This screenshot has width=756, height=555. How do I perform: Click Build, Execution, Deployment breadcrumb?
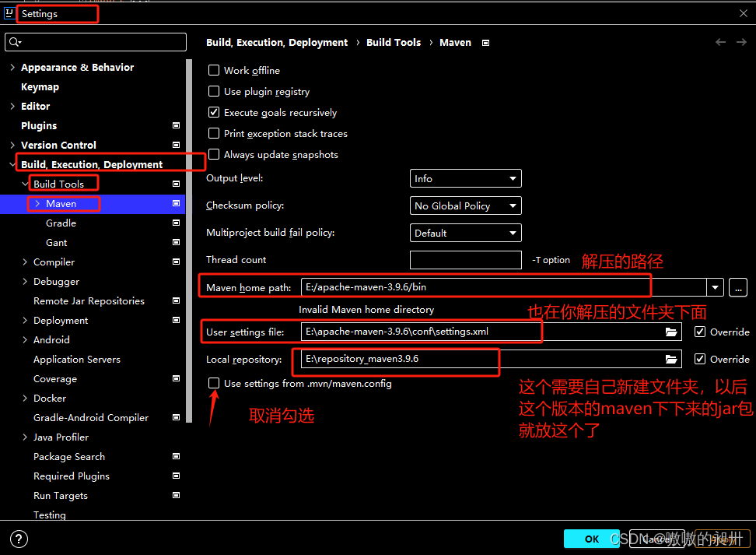click(x=277, y=43)
